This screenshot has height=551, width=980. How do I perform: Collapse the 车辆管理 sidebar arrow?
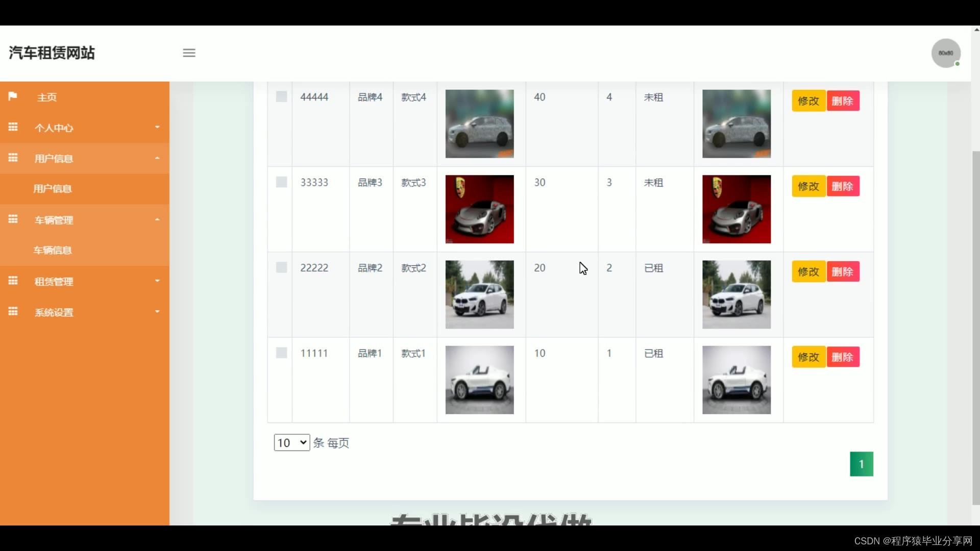(157, 219)
